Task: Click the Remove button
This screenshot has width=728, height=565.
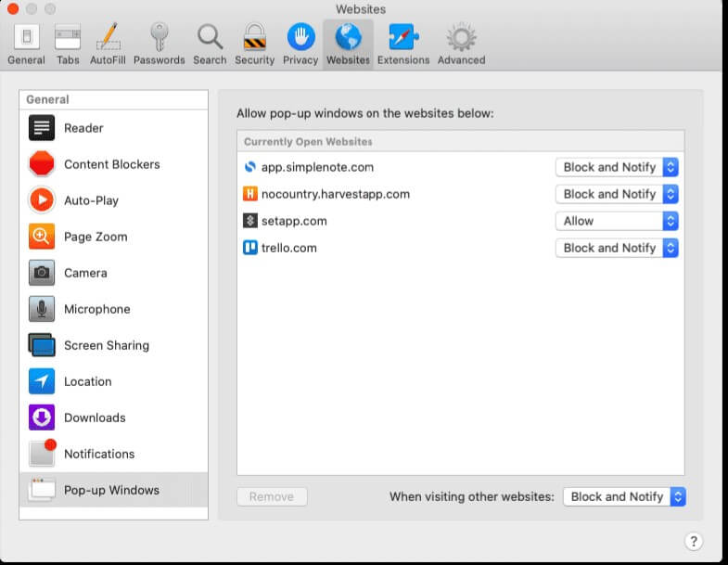Action: [x=272, y=496]
